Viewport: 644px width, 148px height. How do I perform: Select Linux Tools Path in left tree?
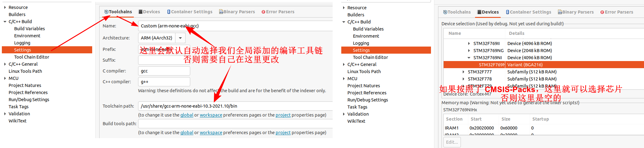[25, 71]
